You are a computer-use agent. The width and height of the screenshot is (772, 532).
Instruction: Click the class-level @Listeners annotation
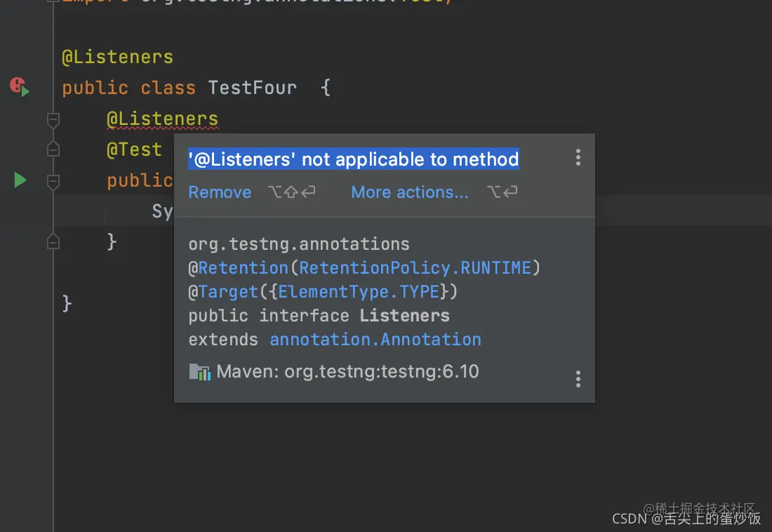pos(118,57)
